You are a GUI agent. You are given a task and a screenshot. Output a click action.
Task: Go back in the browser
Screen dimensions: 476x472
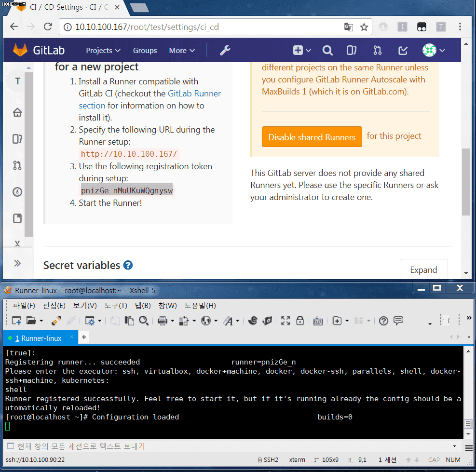(x=14, y=27)
